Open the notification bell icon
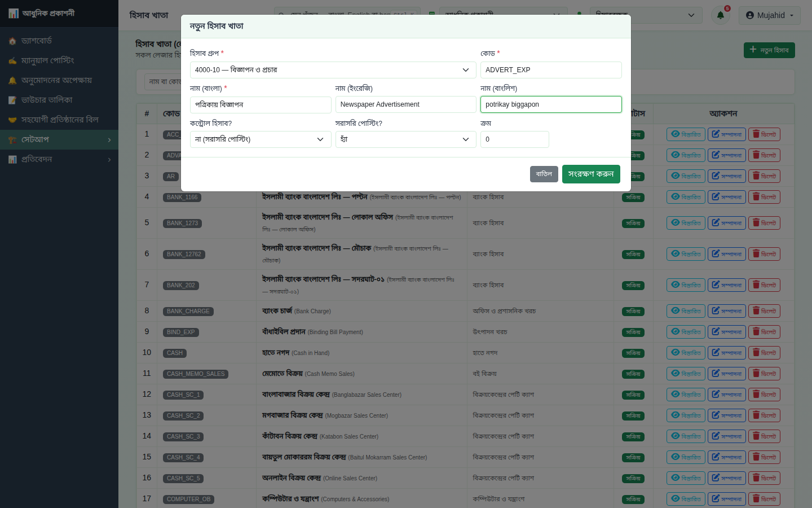 tap(721, 15)
